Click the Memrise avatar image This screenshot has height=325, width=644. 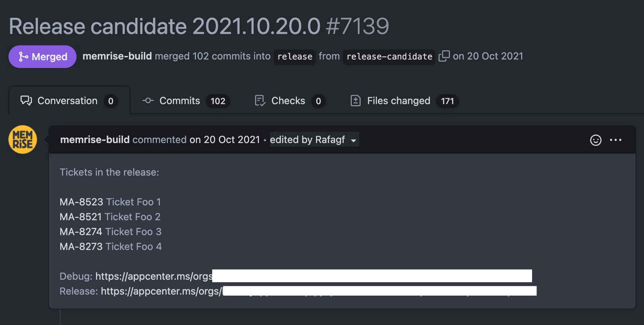23,140
